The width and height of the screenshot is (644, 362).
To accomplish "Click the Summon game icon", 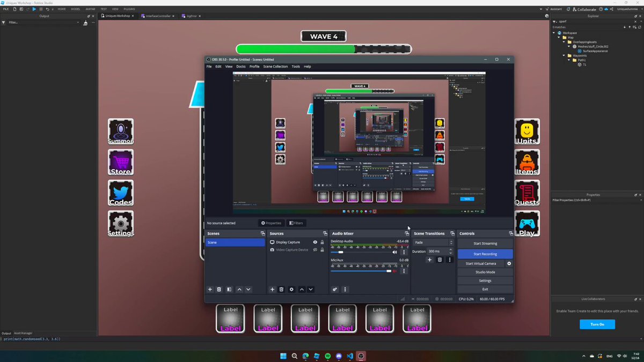I will click(x=121, y=132).
